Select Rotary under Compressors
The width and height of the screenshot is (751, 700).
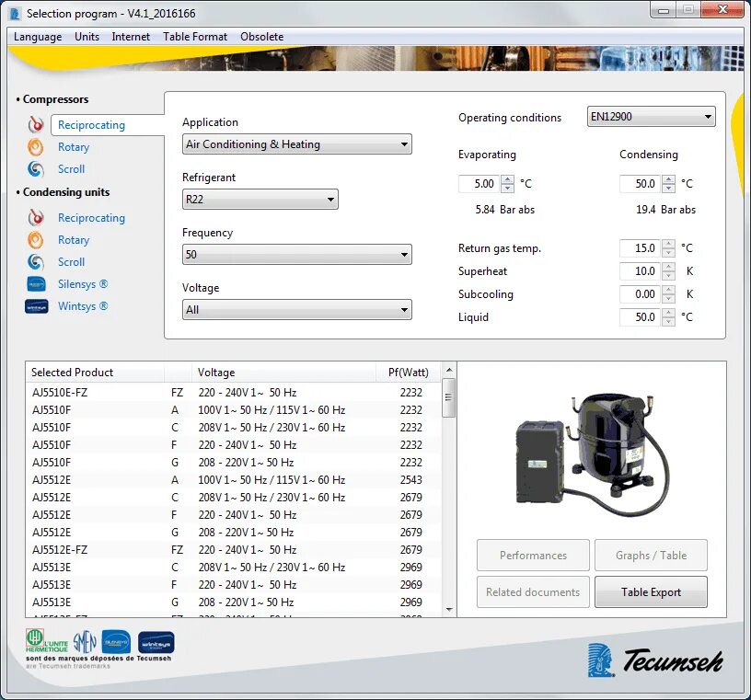point(74,147)
